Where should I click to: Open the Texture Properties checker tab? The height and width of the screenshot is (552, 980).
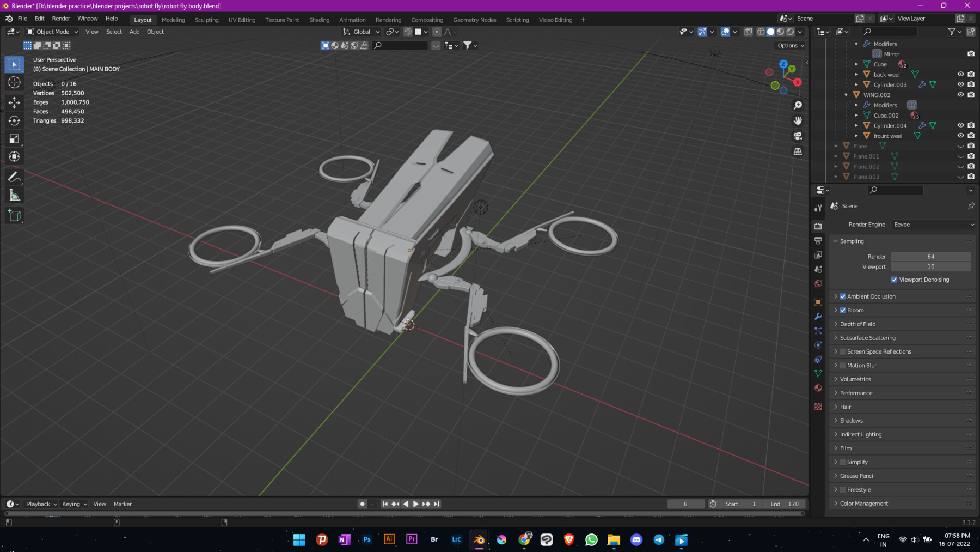tap(818, 406)
